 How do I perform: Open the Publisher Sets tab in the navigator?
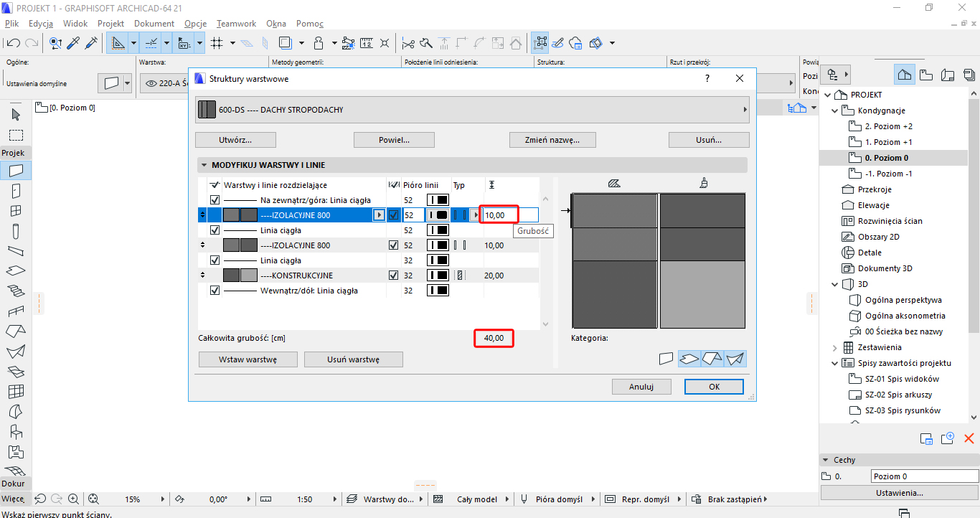969,75
